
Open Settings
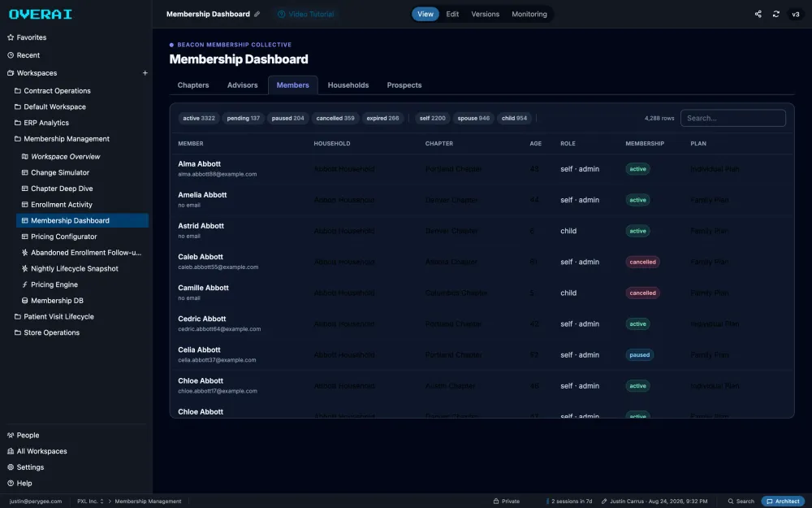click(x=25, y=467)
